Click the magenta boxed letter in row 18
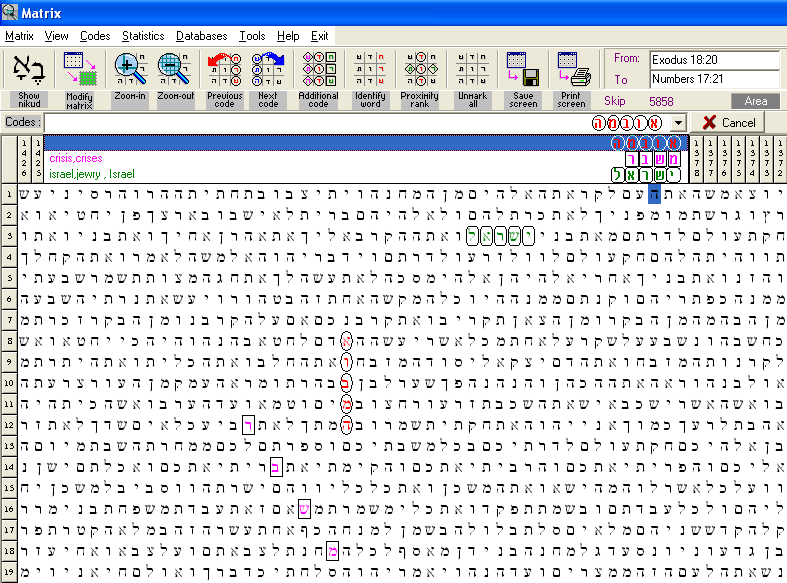787x583 pixels. tap(332, 552)
